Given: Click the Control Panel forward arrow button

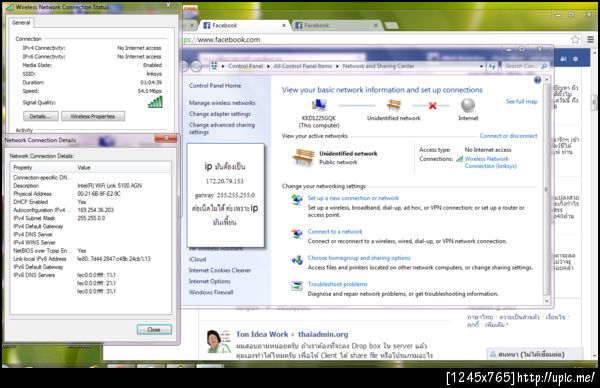Looking at the screenshot, I should pyautogui.click(x=196, y=67).
